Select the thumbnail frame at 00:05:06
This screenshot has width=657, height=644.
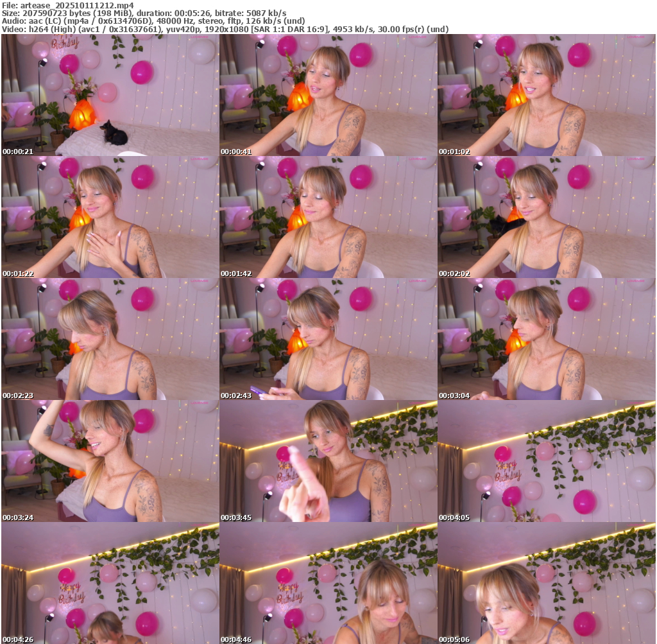coord(547,583)
